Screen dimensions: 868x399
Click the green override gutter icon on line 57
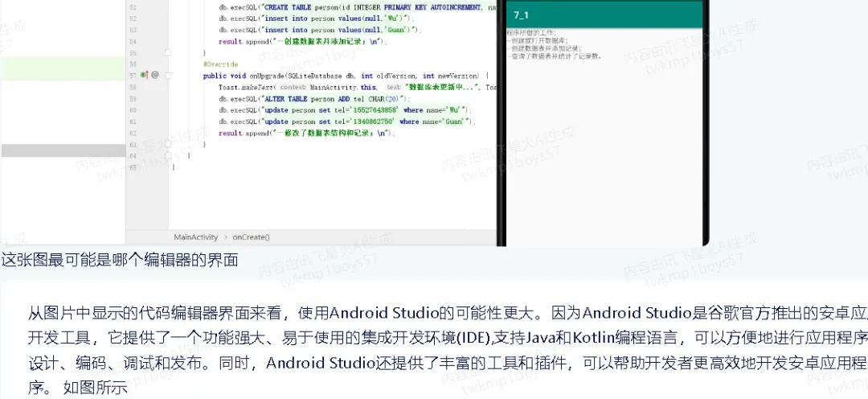pyautogui.click(x=145, y=75)
